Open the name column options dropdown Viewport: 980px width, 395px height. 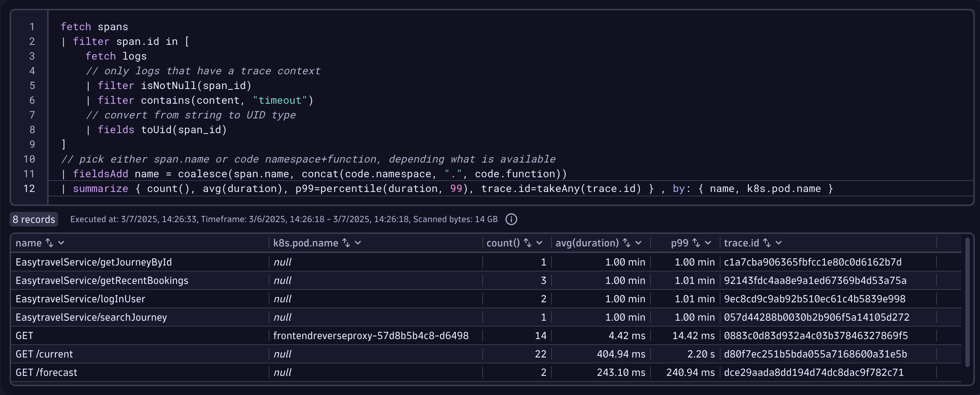(x=61, y=243)
